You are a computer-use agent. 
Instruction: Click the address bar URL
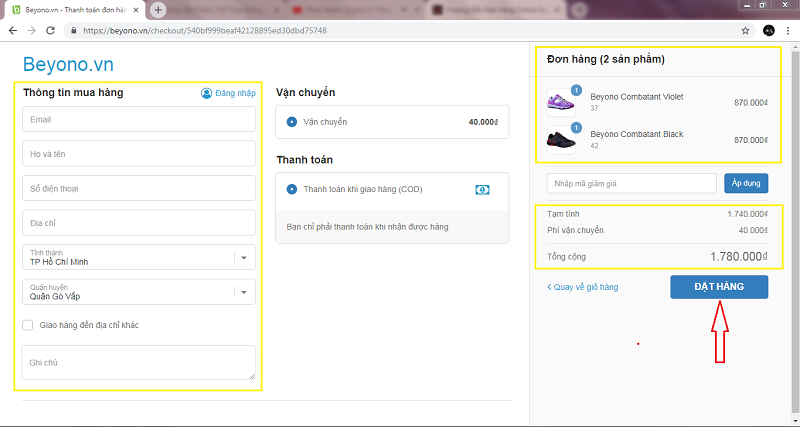pos(205,31)
